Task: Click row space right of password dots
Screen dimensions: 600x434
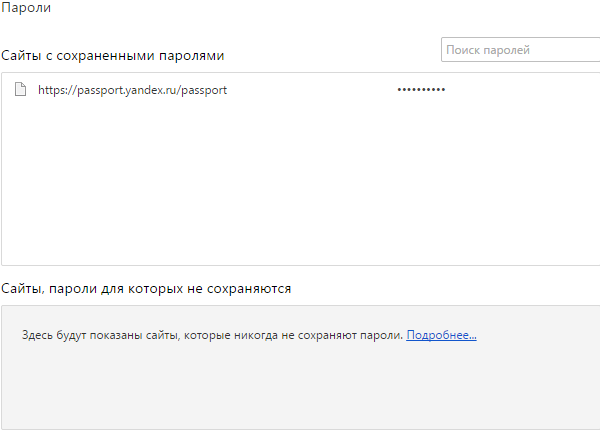Action: point(520,90)
